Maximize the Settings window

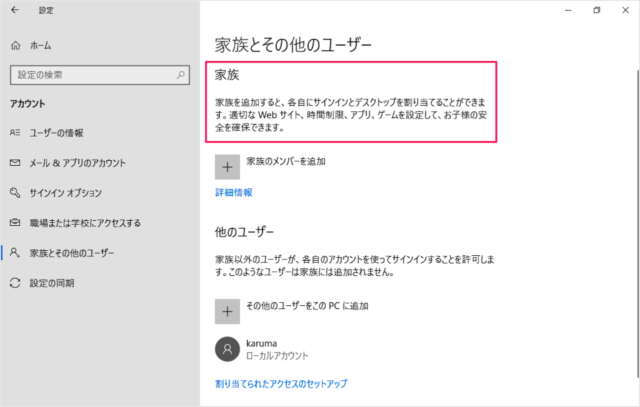pos(596,11)
